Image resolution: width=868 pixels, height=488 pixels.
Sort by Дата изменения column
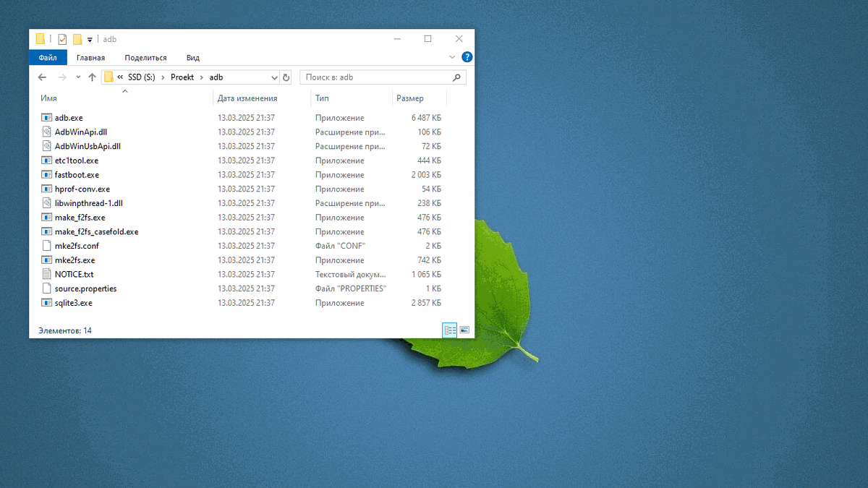[247, 98]
